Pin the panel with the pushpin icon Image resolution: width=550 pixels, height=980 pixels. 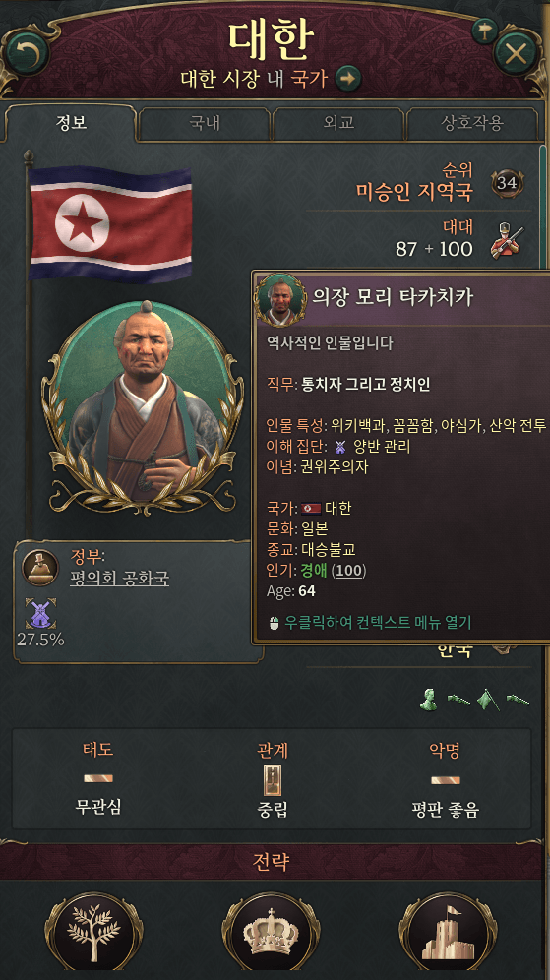tap(484, 30)
